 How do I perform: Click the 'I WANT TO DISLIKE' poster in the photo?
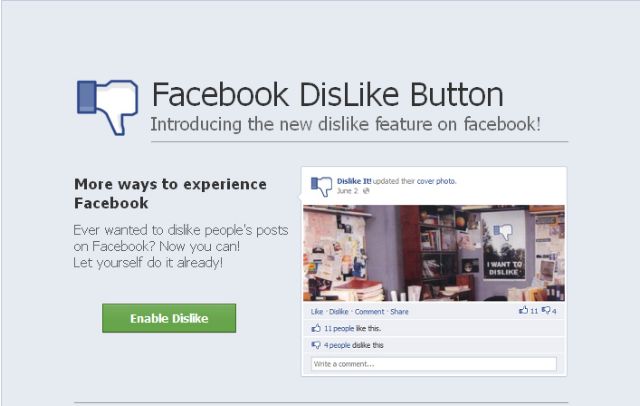[x=503, y=245]
